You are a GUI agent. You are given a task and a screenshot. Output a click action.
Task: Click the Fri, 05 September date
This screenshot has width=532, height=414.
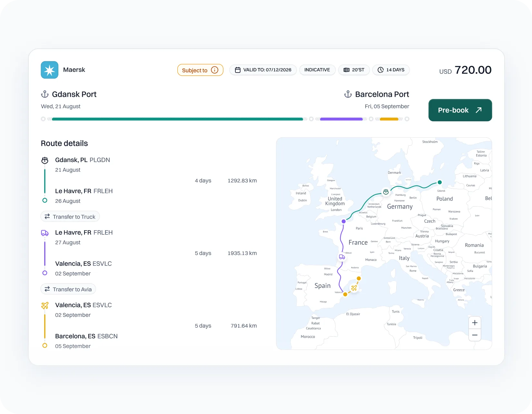click(x=387, y=106)
